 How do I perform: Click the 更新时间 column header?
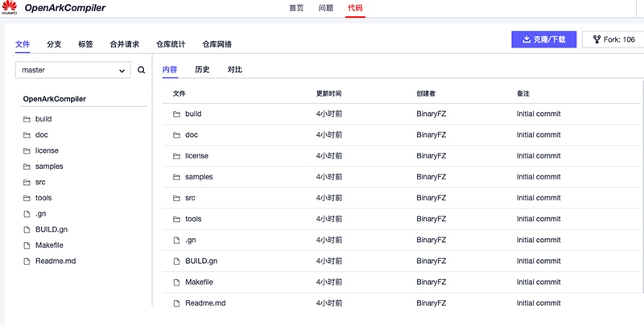[x=328, y=93]
